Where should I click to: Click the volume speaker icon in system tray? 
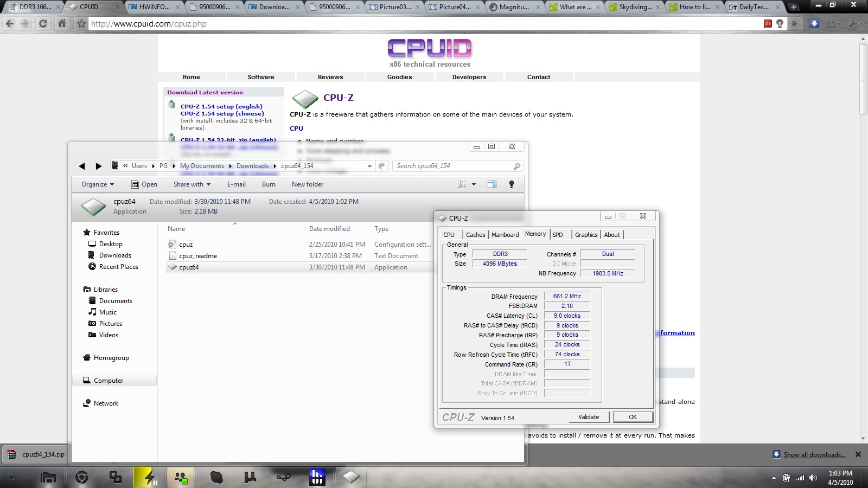pyautogui.click(x=813, y=478)
